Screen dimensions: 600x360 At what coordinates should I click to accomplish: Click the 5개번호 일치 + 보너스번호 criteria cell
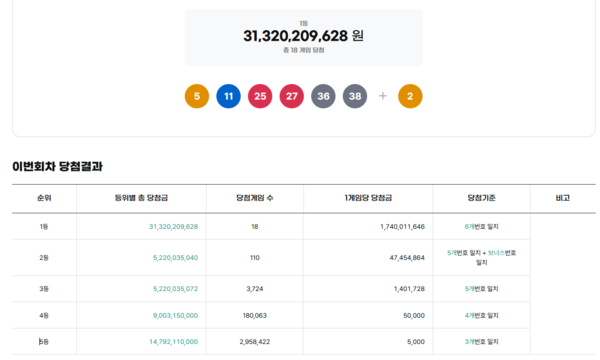pyautogui.click(x=481, y=257)
